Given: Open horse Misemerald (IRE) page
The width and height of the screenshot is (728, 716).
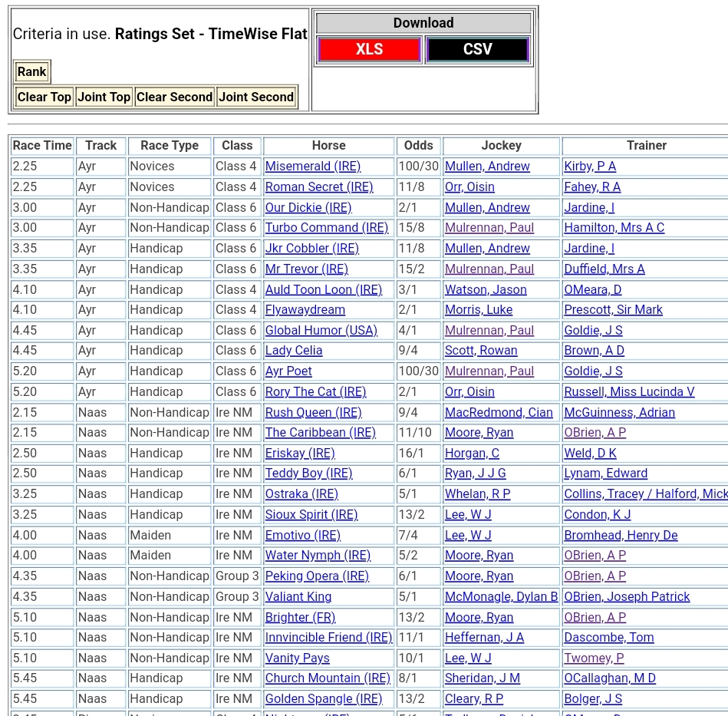Looking at the screenshot, I should pyautogui.click(x=312, y=167).
